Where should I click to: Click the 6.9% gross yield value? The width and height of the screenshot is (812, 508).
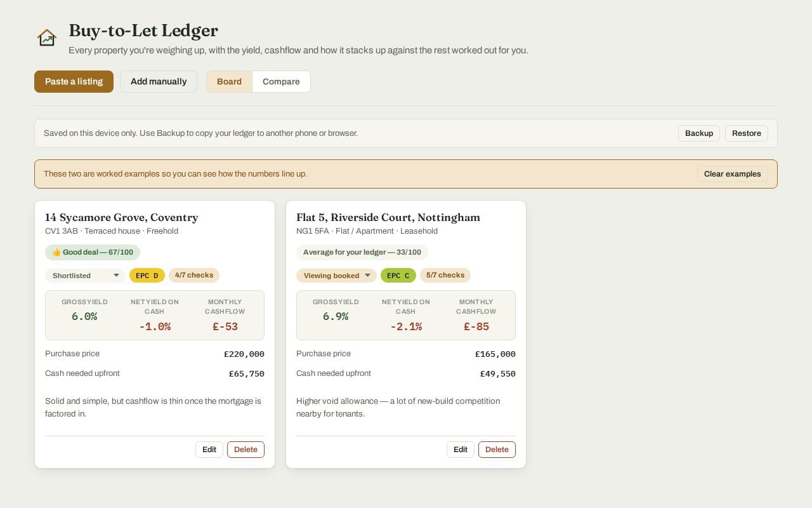point(336,316)
